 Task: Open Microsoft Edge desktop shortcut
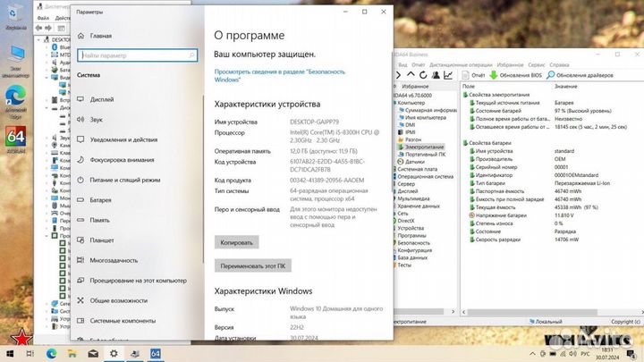point(15,101)
